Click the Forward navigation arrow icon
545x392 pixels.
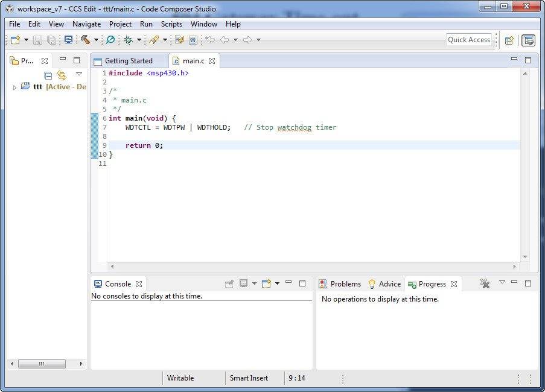point(247,40)
